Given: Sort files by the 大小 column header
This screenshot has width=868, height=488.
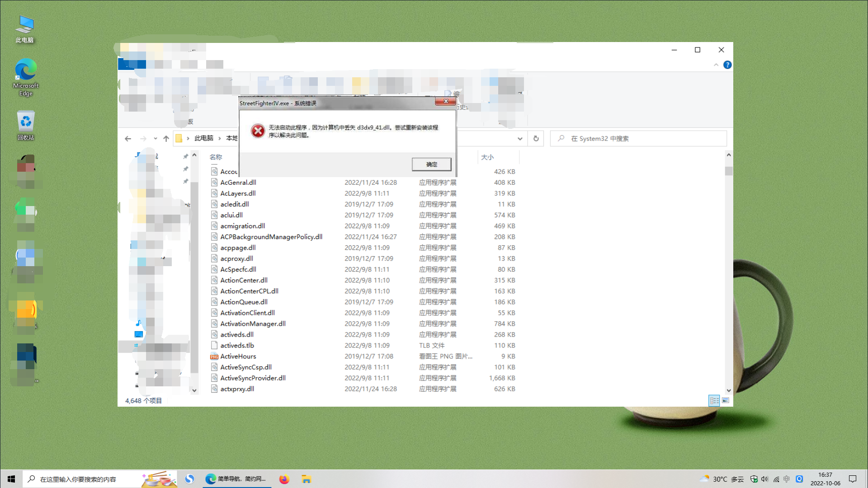Looking at the screenshot, I should click(487, 157).
